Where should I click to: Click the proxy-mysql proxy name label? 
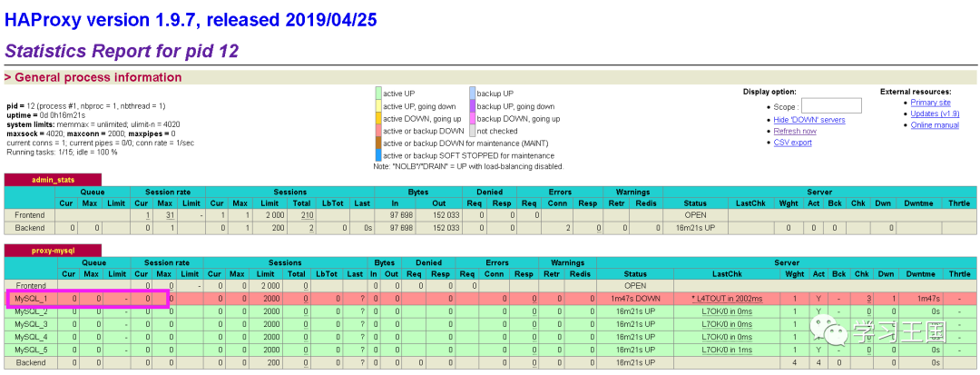53,251
